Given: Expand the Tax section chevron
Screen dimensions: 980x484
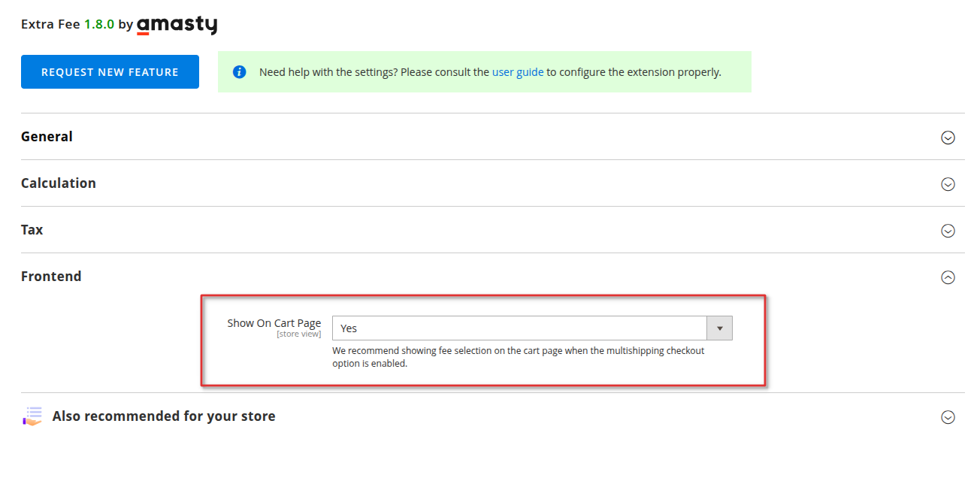Looking at the screenshot, I should 948,231.
